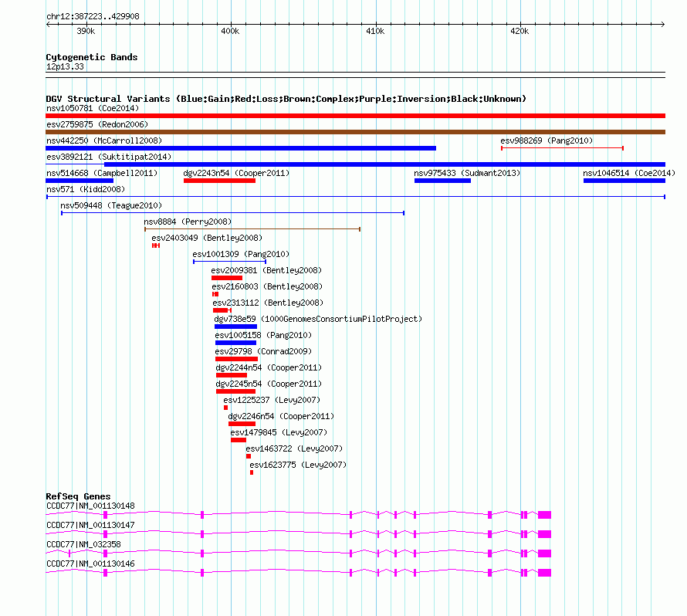Viewport: 687px width, 616px height.
Task: Select the 410k ruler tick label
Action: 375,31
